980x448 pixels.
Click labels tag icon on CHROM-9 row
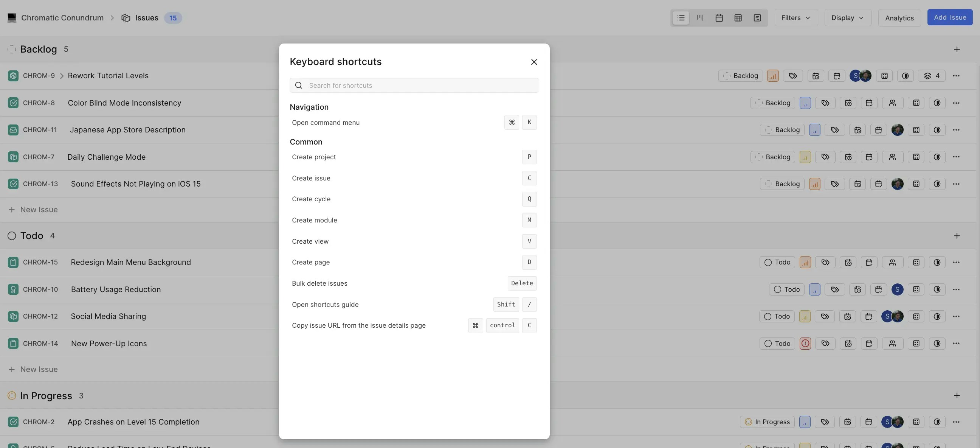(792, 76)
